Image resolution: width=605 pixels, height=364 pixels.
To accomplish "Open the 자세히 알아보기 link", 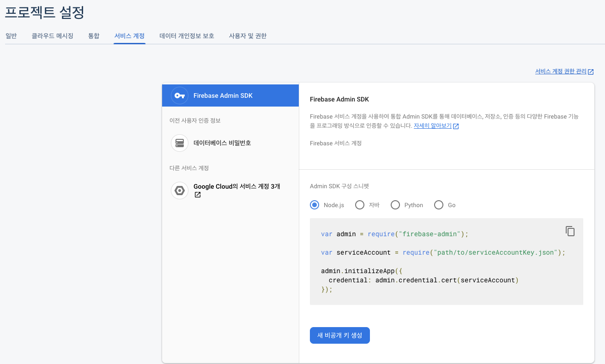I will (432, 125).
